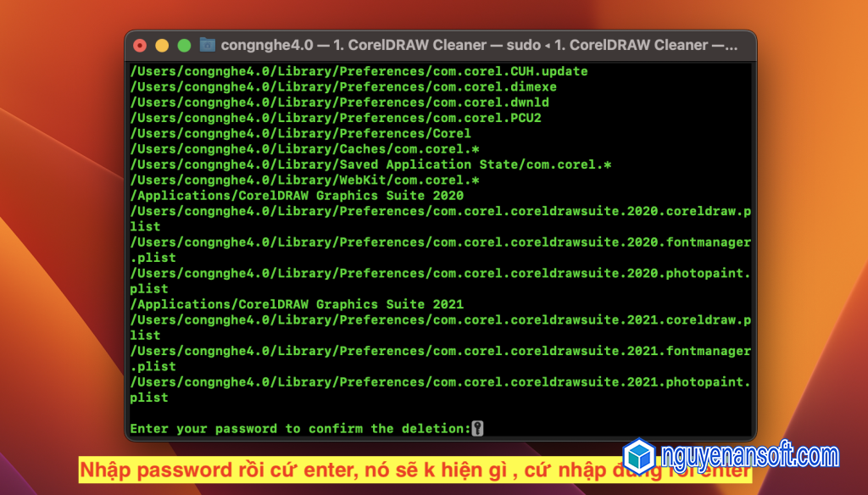Click the CorelDRAW Graphics Suite 2020 line

tap(297, 195)
